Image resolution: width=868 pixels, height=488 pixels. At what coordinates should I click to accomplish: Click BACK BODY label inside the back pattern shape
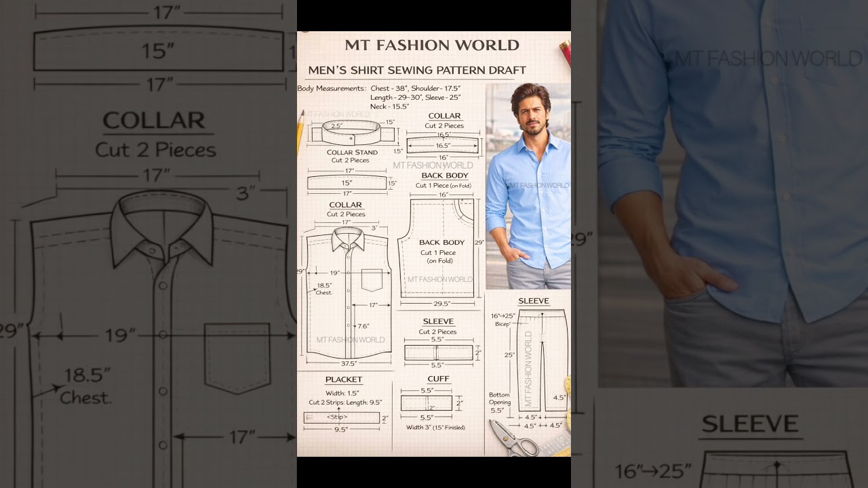[442, 242]
